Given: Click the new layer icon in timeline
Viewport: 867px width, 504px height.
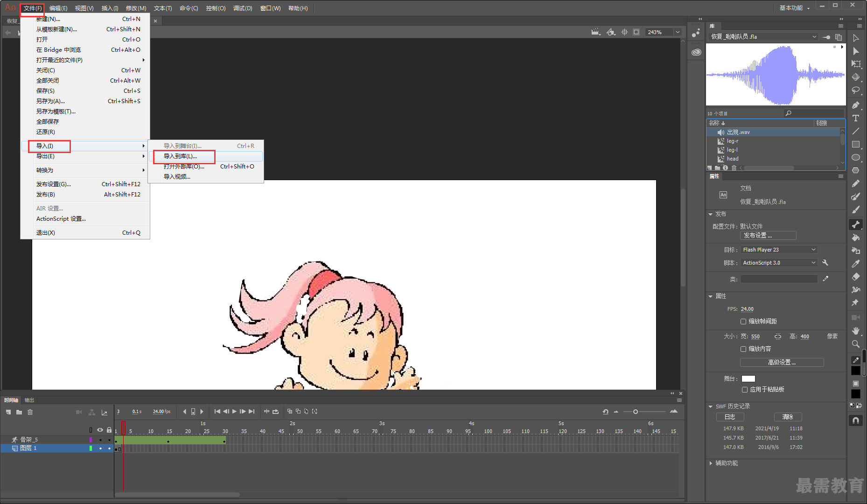Looking at the screenshot, I should pyautogui.click(x=8, y=412).
